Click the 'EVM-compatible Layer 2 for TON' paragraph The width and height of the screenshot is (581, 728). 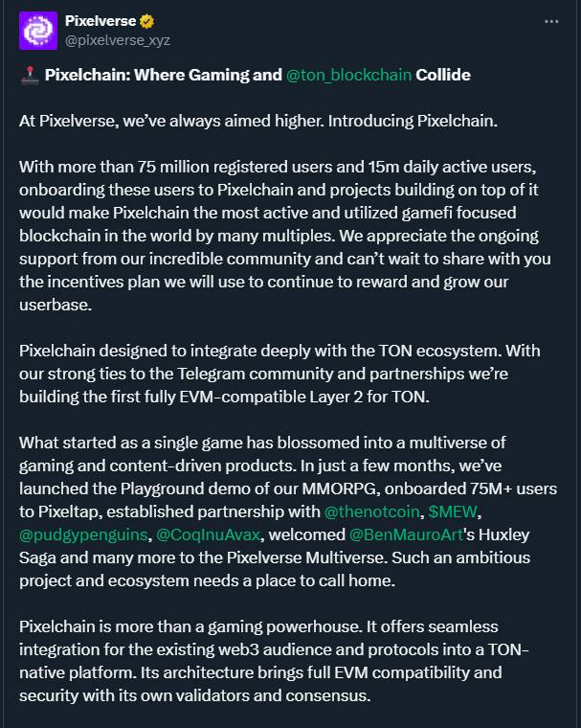point(279,374)
